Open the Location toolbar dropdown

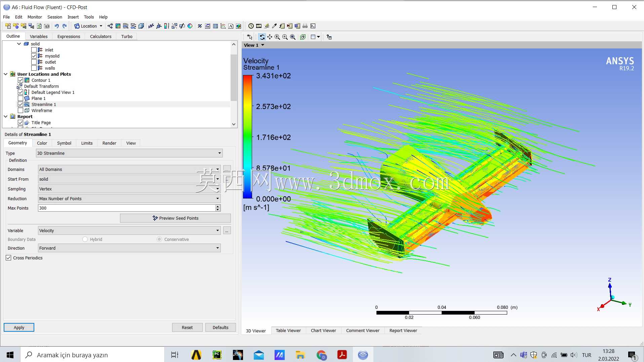(x=88, y=26)
